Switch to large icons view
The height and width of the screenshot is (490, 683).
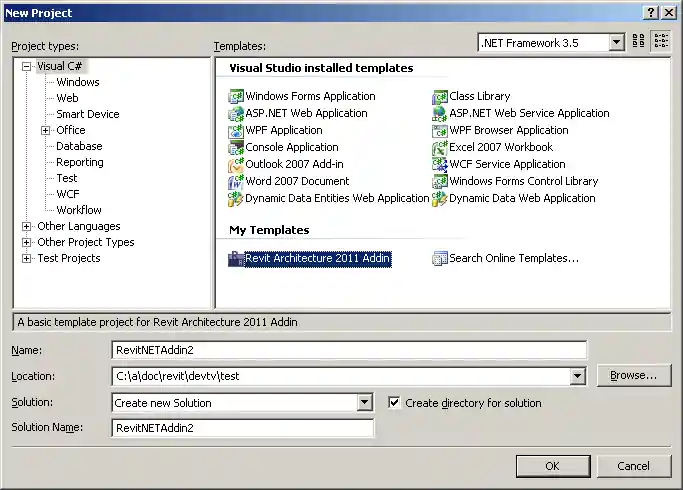[639, 42]
